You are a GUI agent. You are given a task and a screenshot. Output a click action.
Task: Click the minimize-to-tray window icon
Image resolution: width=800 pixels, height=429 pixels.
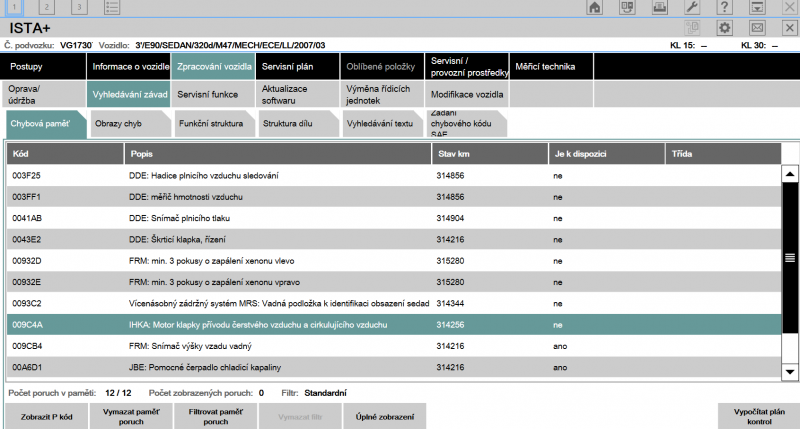(757, 7)
